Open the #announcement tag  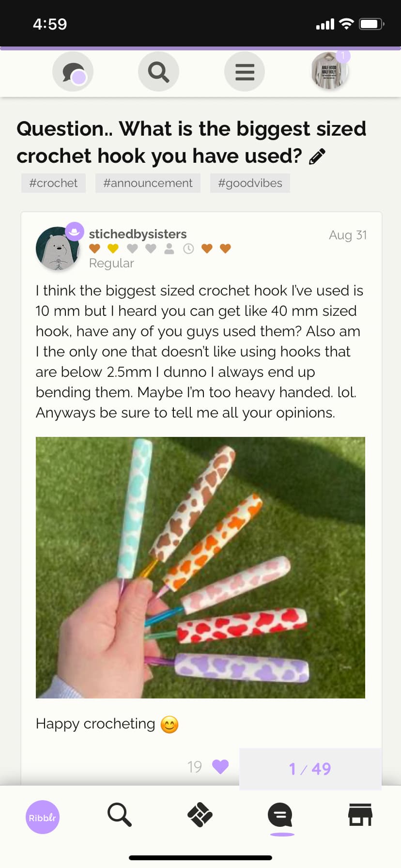(x=148, y=183)
